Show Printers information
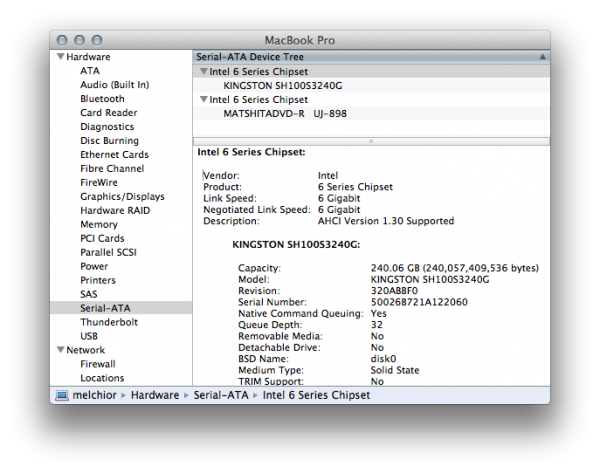 coord(98,281)
